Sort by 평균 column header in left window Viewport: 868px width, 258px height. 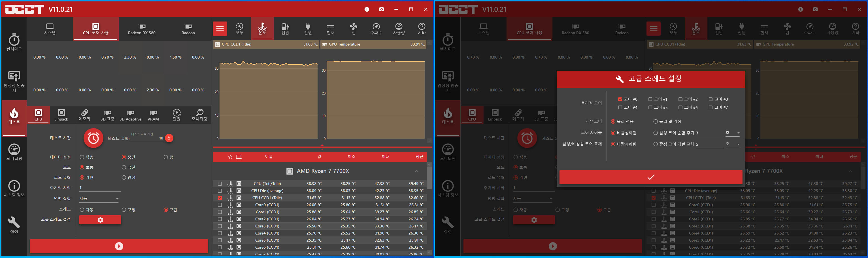419,157
